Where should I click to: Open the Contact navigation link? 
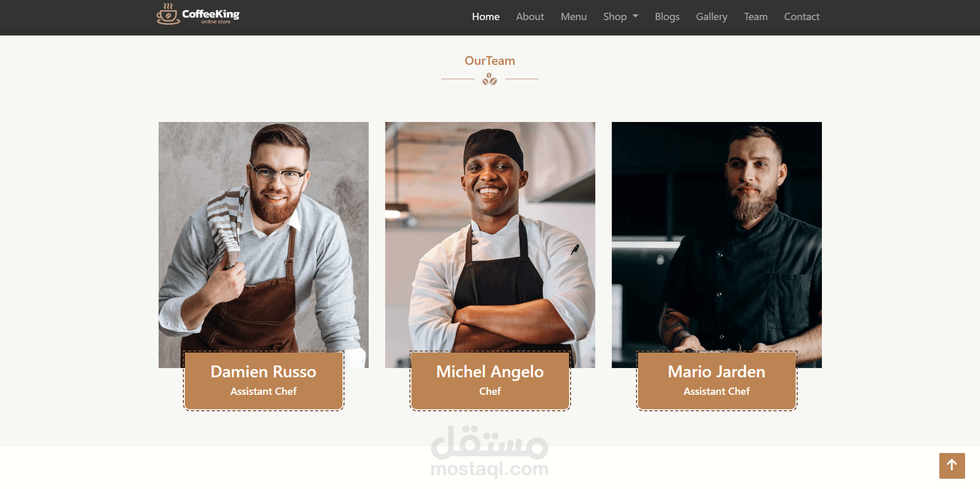pos(802,16)
